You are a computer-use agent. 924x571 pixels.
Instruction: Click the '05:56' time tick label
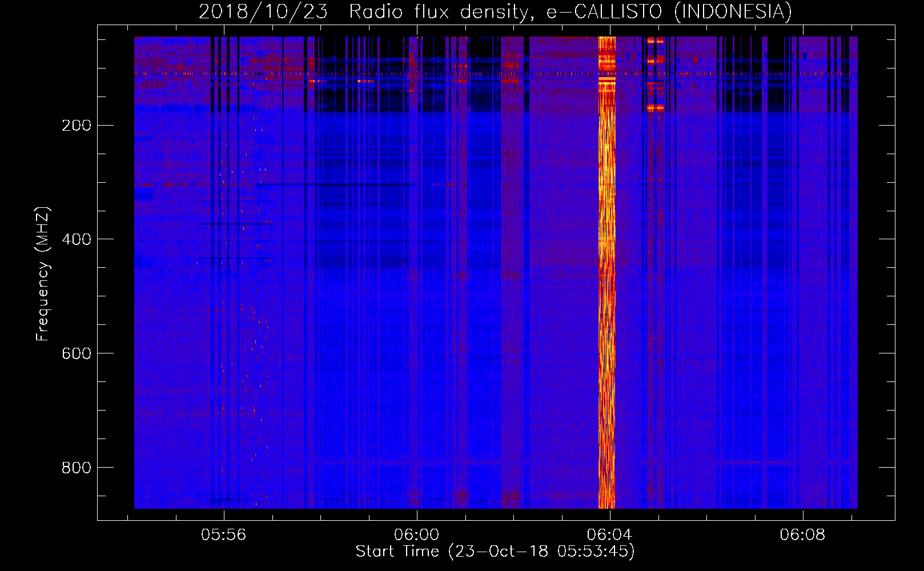224,534
